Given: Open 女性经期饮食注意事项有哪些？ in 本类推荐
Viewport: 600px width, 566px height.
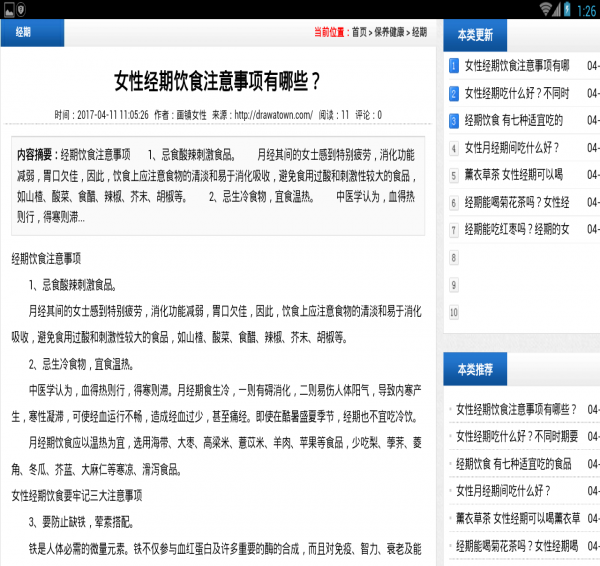Looking at the screenshot, I should [516, 409].
